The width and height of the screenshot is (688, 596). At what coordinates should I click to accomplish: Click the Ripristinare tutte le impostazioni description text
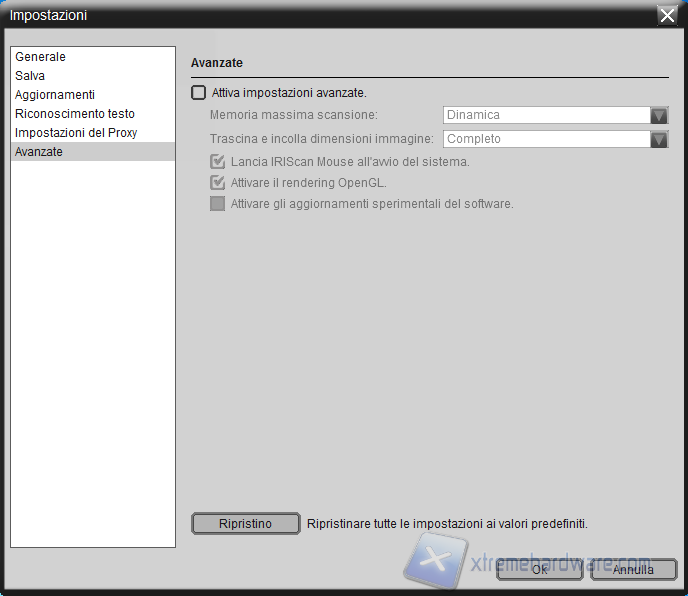447,523
